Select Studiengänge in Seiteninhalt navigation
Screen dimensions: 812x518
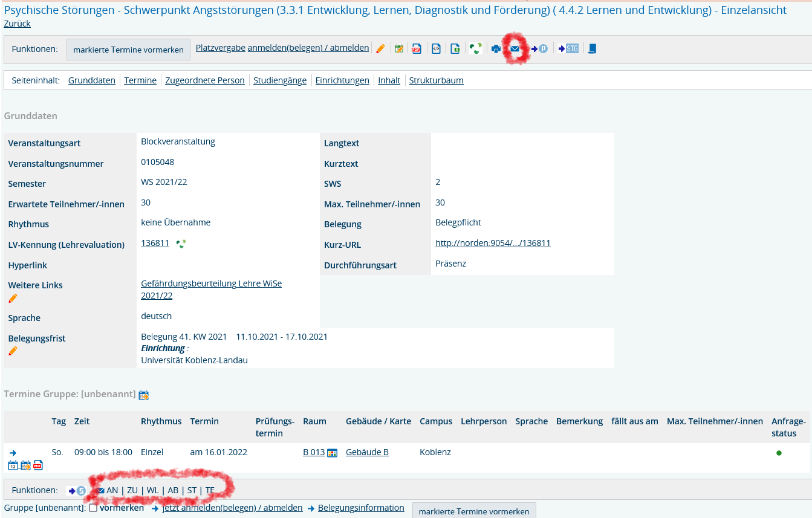280,80
